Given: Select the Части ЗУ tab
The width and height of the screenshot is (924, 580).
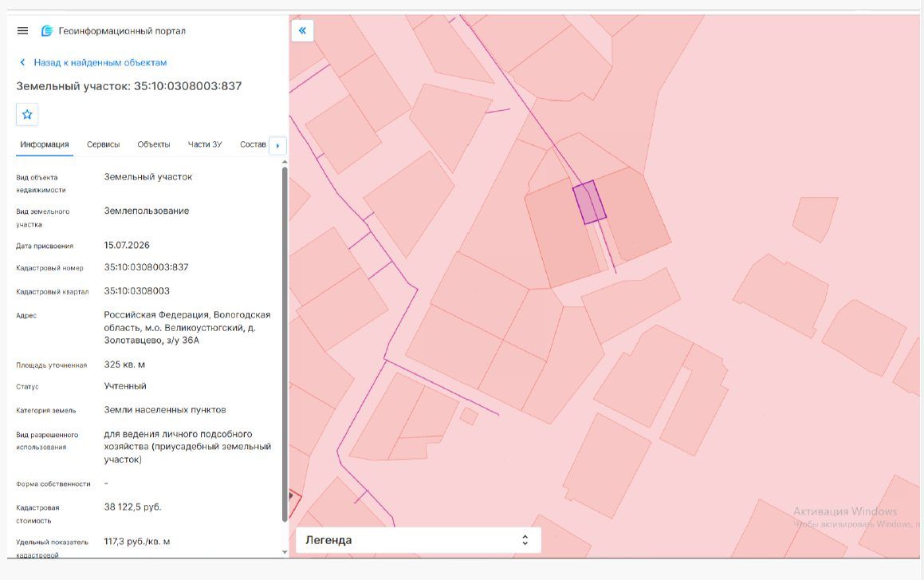Looking at the screenshot, I should point(205,144).
